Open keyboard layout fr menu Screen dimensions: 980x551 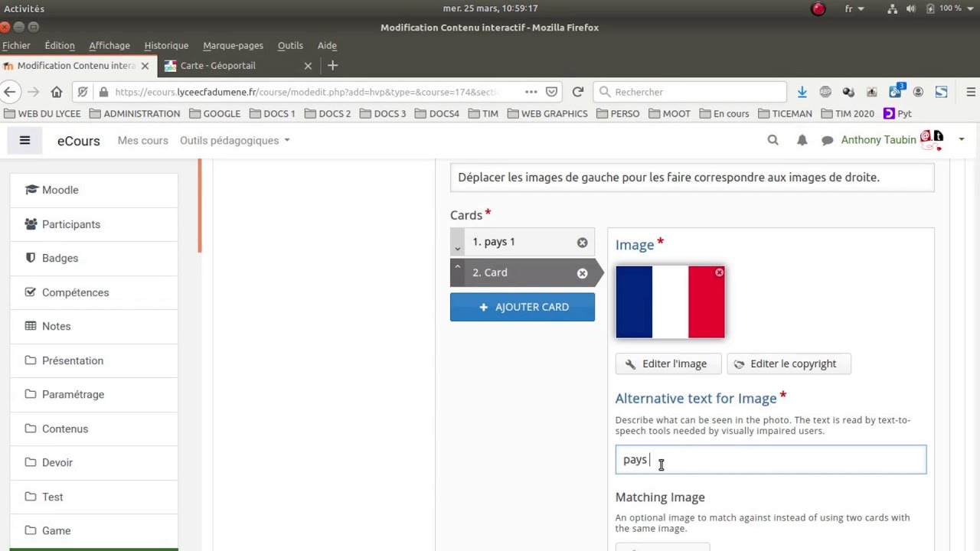click(854, 8)
